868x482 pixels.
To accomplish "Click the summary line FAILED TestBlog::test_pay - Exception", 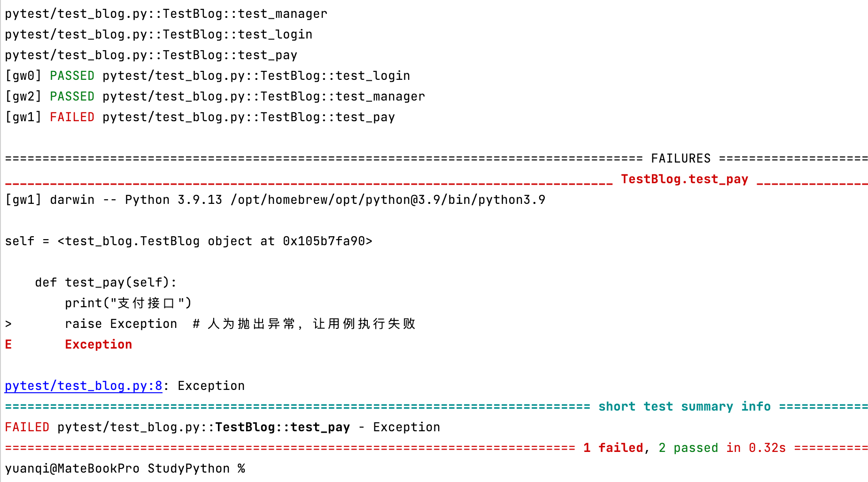I will point(222,427).
